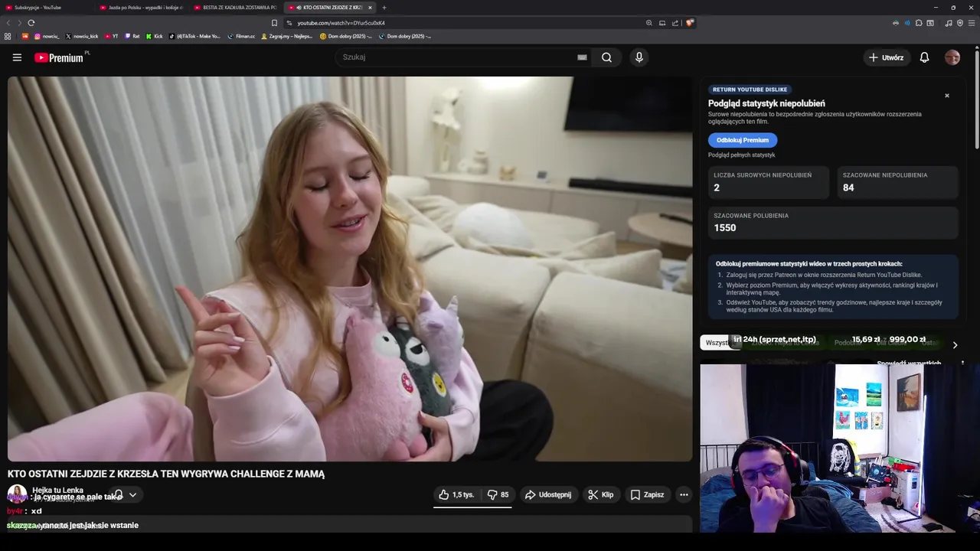
Task: Click Odblokuj Premium button
Action: click(743, 140)
